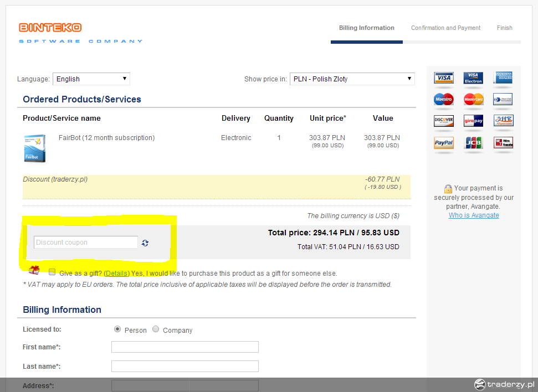Image resolution: width=538 pixels, height=392 pixels.
Task: Expand the Show price in currency dropdown
Action: (x=352, y=79)
